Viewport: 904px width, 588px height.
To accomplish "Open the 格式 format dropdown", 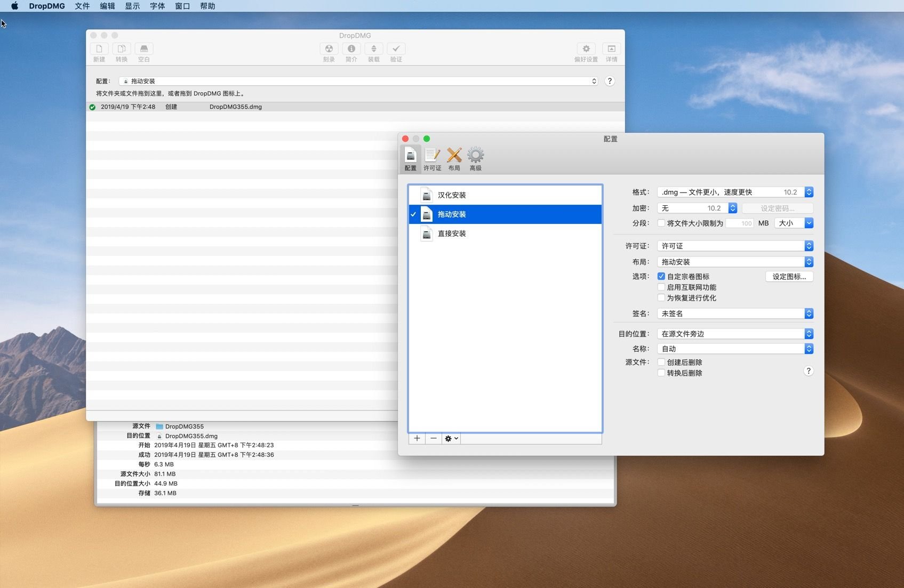I will click(735, 192).
